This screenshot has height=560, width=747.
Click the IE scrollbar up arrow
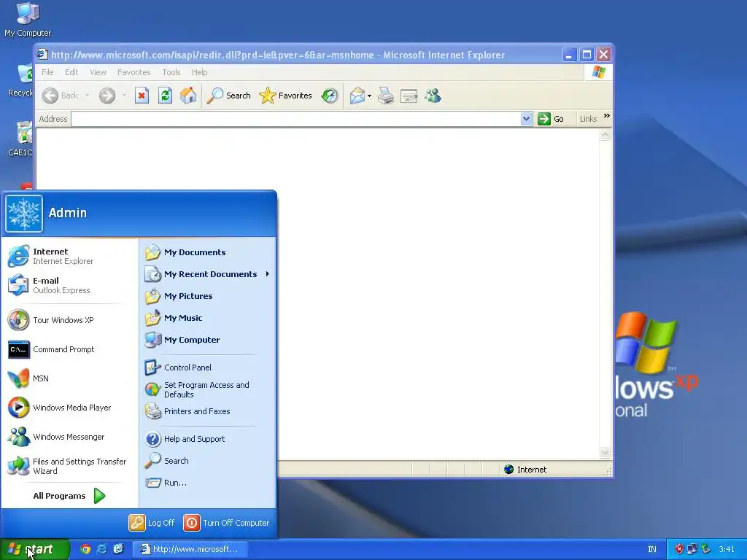(x=605, y=135)
